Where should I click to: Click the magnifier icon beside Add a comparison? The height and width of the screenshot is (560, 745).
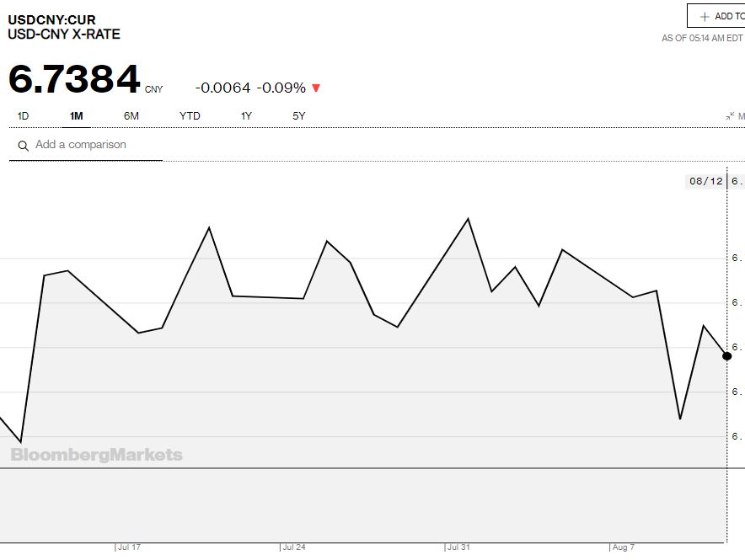[x=23, y=146]
